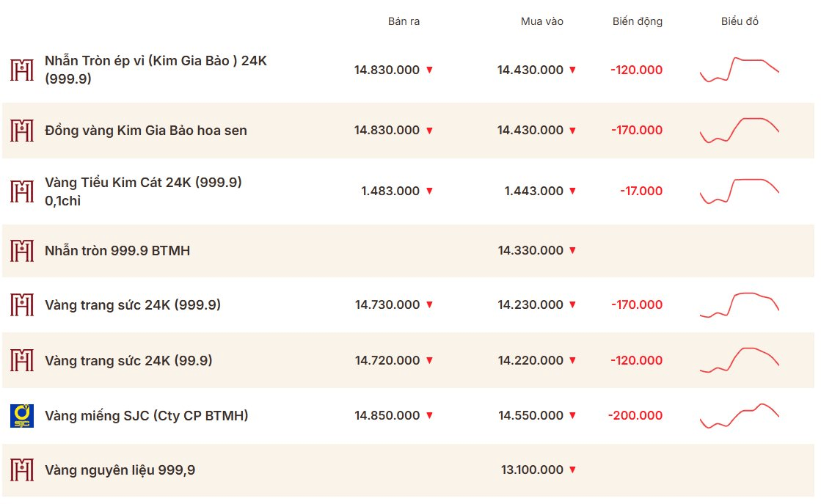Screen dimensions: 821x504
Task: Click the Biểu đồ column header
Action: tap(740, 21)
